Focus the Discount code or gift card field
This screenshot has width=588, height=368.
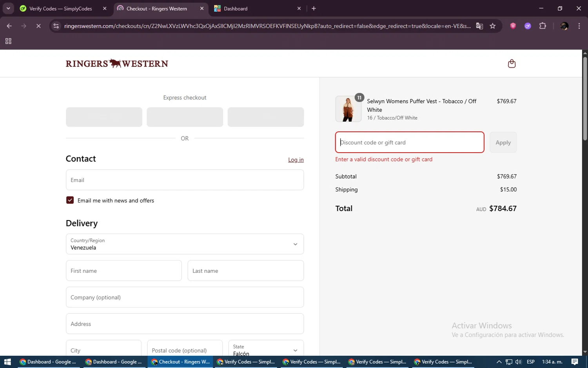(x=410, y=142)
